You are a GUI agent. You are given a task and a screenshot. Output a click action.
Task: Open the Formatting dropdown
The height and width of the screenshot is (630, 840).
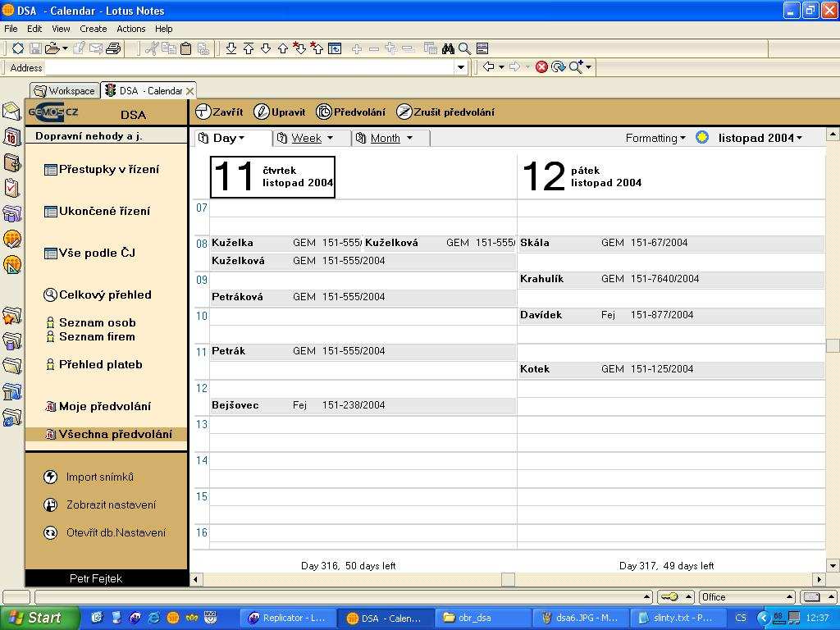tap(655, 138)
